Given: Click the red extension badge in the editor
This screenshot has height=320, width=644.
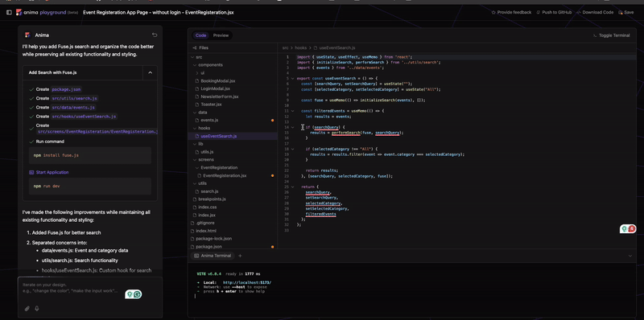Looking at the screenshot, I should 632,228.
